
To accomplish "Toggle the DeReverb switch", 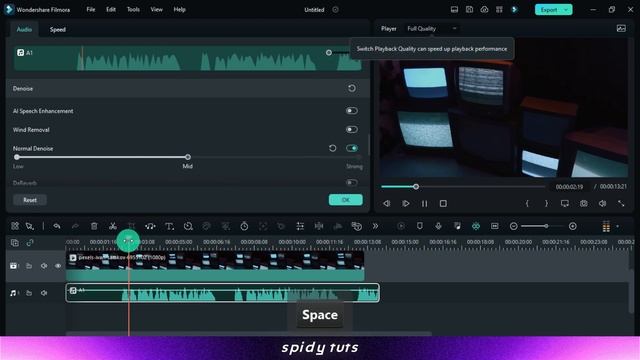I will [x=351, y=182].
